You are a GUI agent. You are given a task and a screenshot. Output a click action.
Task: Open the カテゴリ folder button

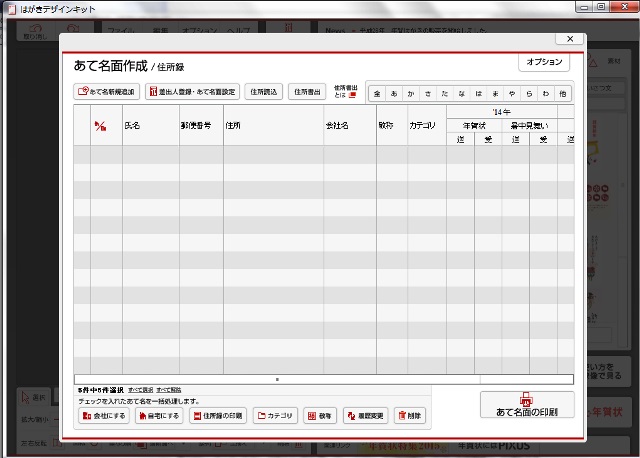(x=275, y=415)
